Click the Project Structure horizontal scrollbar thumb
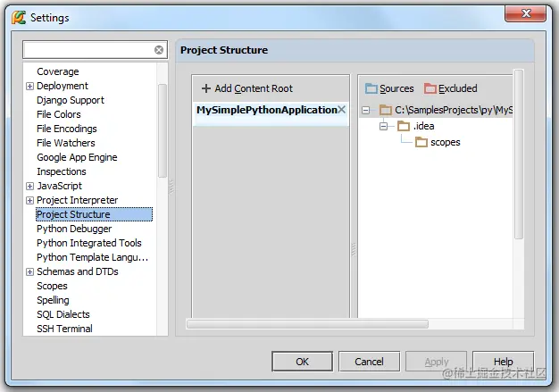The height and width of the screenshot is (392, 559). coord(307,324)
